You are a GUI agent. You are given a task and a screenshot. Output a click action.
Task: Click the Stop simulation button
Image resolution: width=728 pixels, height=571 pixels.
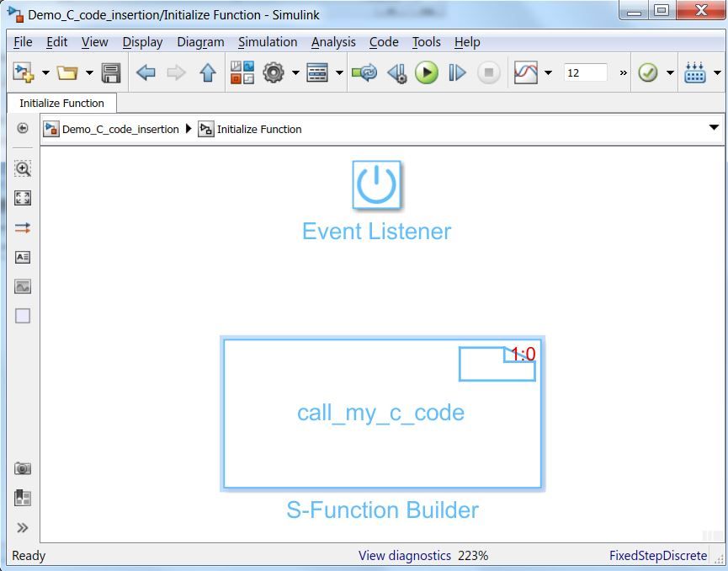pos(488,72)
